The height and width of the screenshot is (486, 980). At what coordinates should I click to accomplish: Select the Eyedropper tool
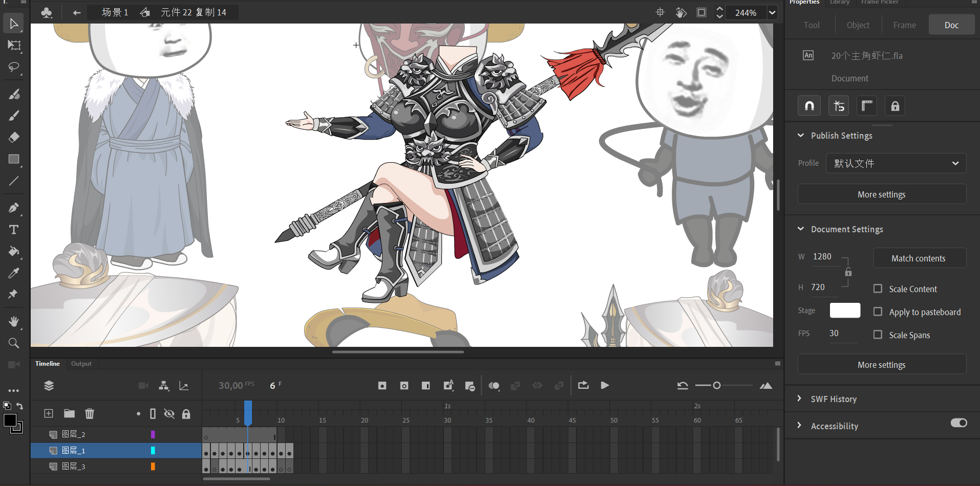pos(14,273)
